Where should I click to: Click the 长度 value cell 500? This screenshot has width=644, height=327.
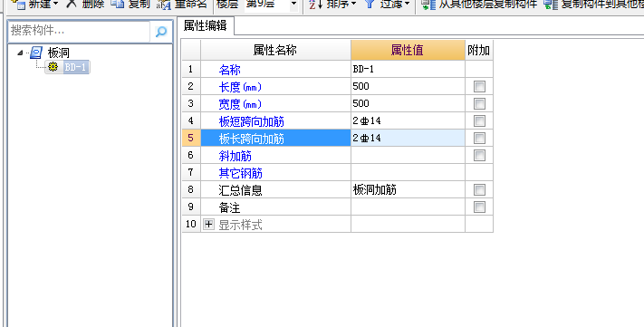408,86
